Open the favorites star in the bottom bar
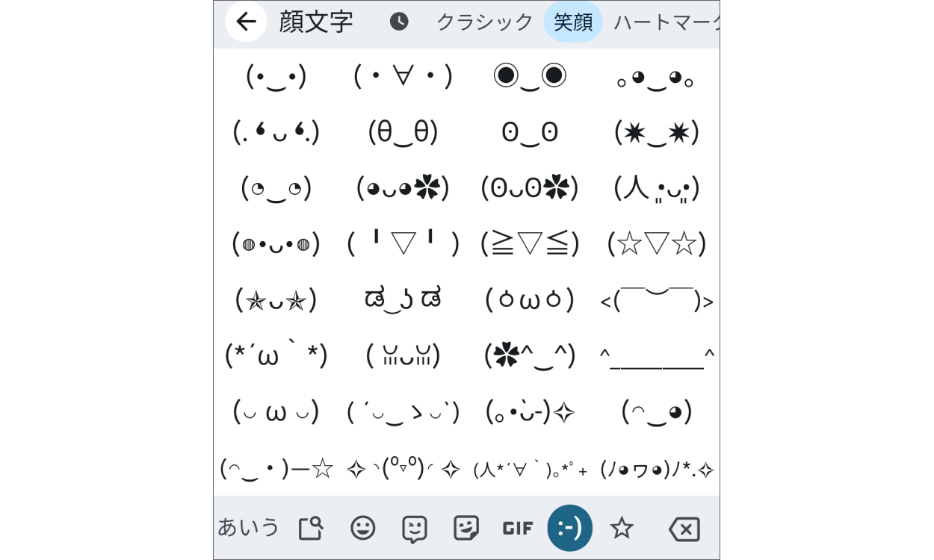Image resolution: width=934 pixels, height=560 pixels. pos(622,528)
